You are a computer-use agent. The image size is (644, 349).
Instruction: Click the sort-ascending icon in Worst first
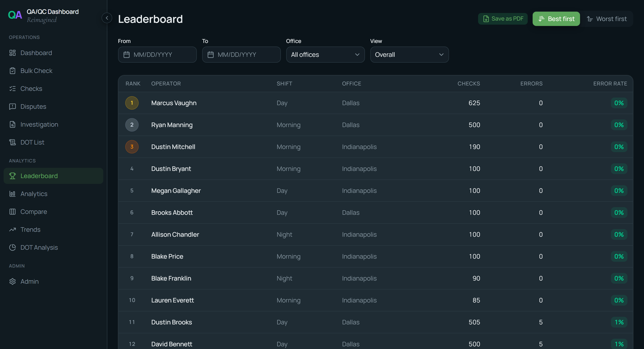(x=590, y=19)
